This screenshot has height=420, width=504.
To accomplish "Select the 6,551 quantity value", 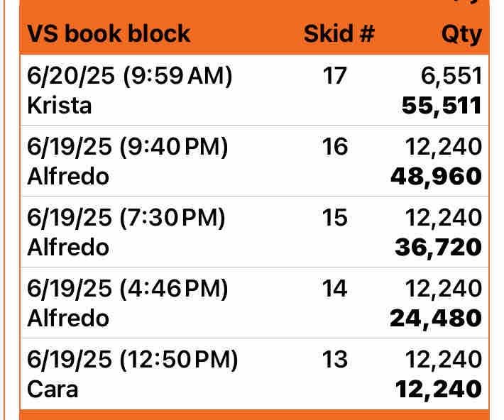I will point(451,76).
